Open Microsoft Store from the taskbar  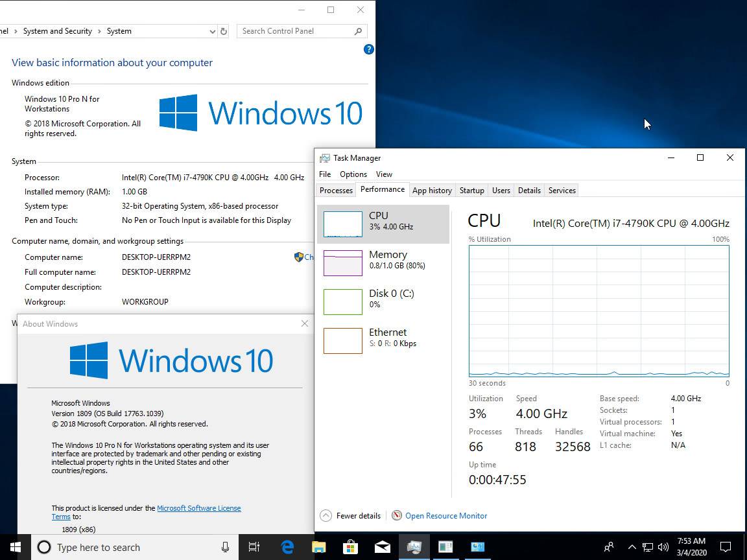click(350, 547)
